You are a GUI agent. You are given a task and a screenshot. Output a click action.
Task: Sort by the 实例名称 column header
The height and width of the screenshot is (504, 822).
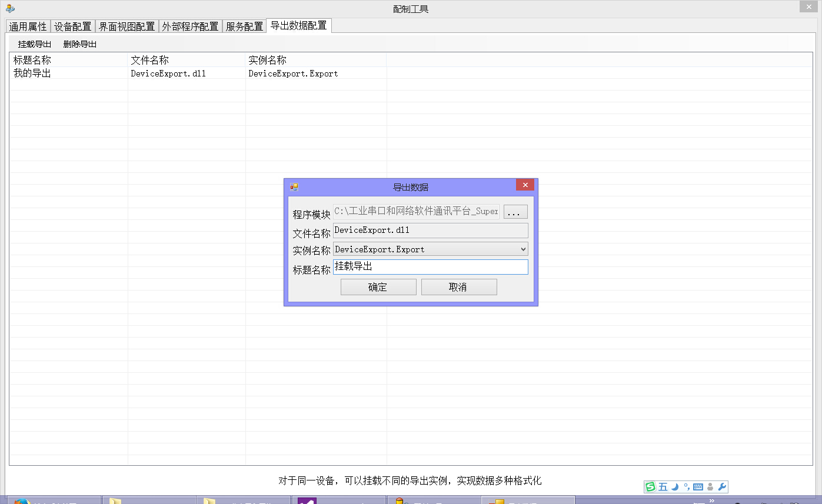coord(316,60)
